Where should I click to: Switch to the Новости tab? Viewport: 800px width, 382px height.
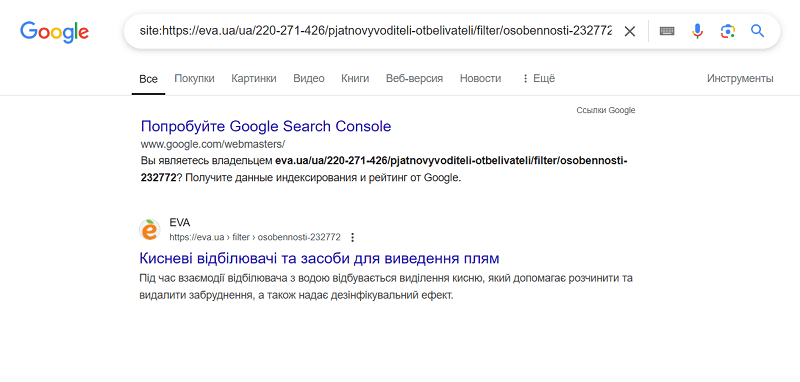click(x=480, y=79)
